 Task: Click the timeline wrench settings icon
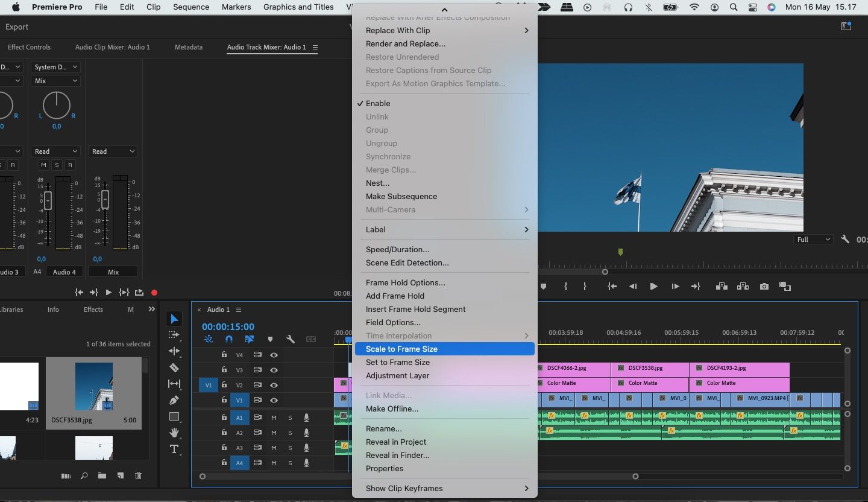click(290, 339)
